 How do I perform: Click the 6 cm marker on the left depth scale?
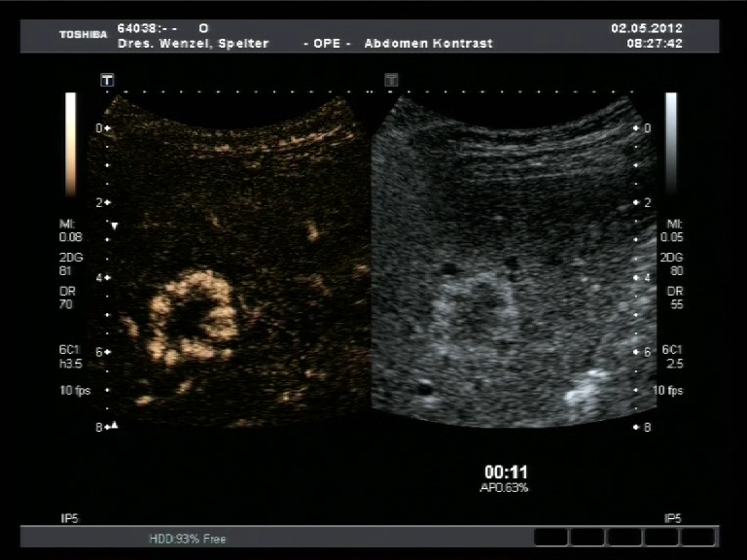tap(102, 352)
